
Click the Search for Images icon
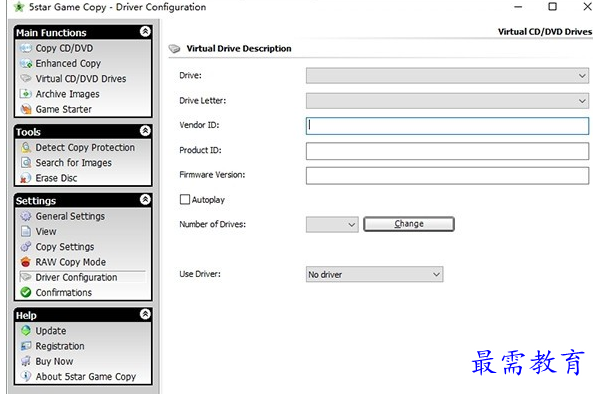point(26,163)
